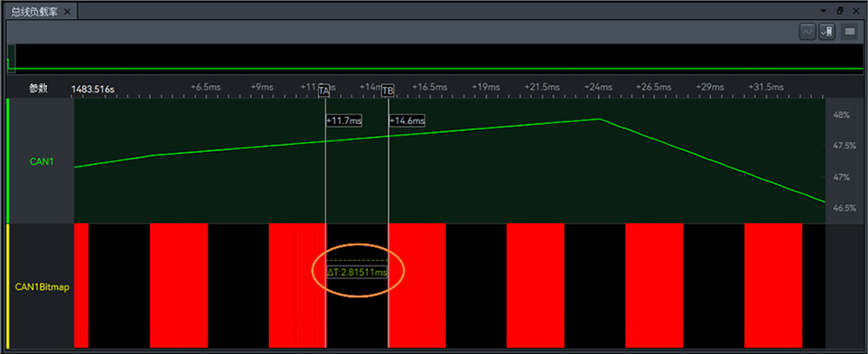Click the TA cursor marker
Screen dimensions: 868x354
point(324,90)
